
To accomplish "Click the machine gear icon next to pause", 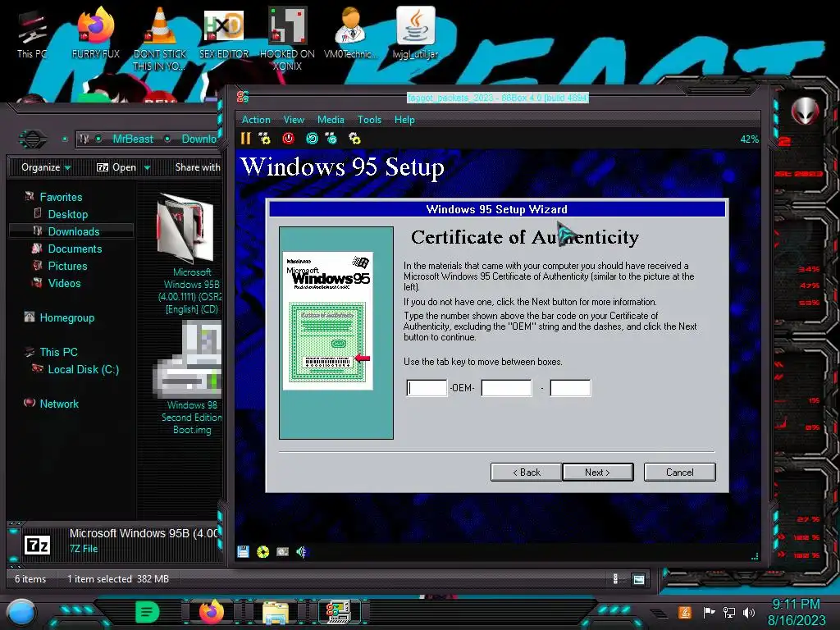I will (x=265, y=139).
